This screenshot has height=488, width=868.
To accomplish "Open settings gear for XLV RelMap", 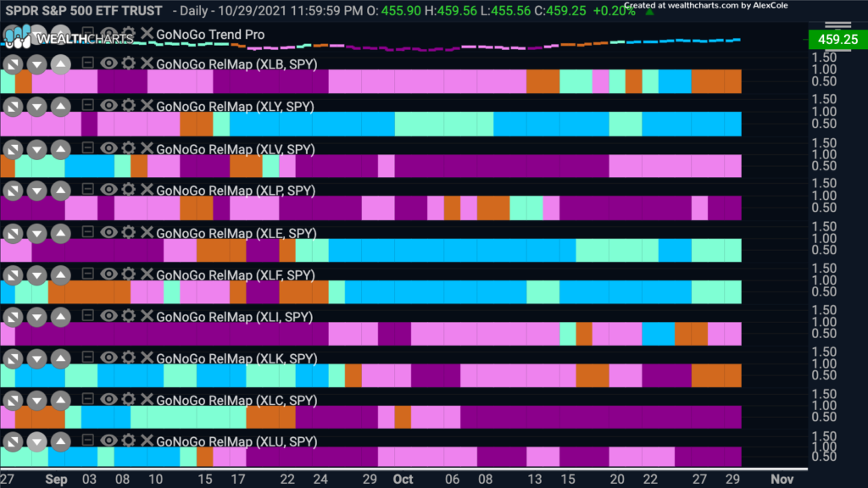I will click(129, 148).
